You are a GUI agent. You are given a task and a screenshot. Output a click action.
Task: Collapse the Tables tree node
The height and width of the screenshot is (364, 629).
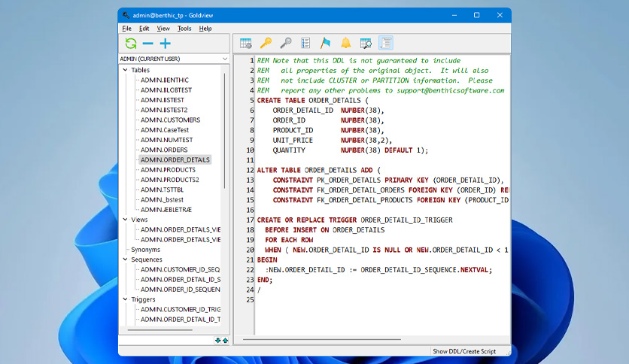coord(125,70)
